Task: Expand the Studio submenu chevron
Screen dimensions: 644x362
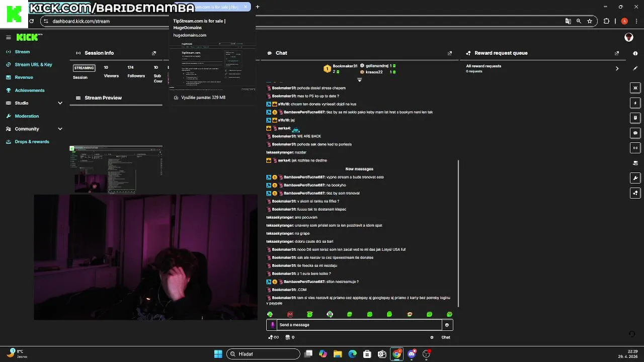Action: click(x=60, y=103)
